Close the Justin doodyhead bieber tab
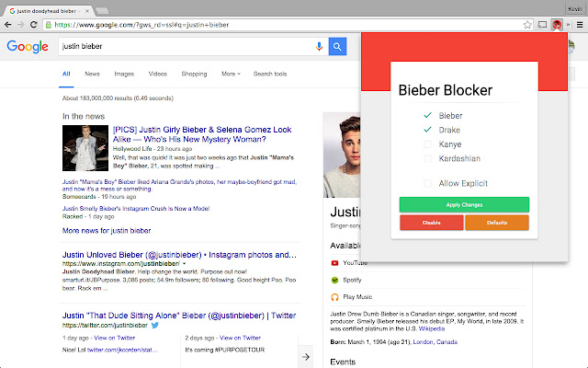 (87, 11)
